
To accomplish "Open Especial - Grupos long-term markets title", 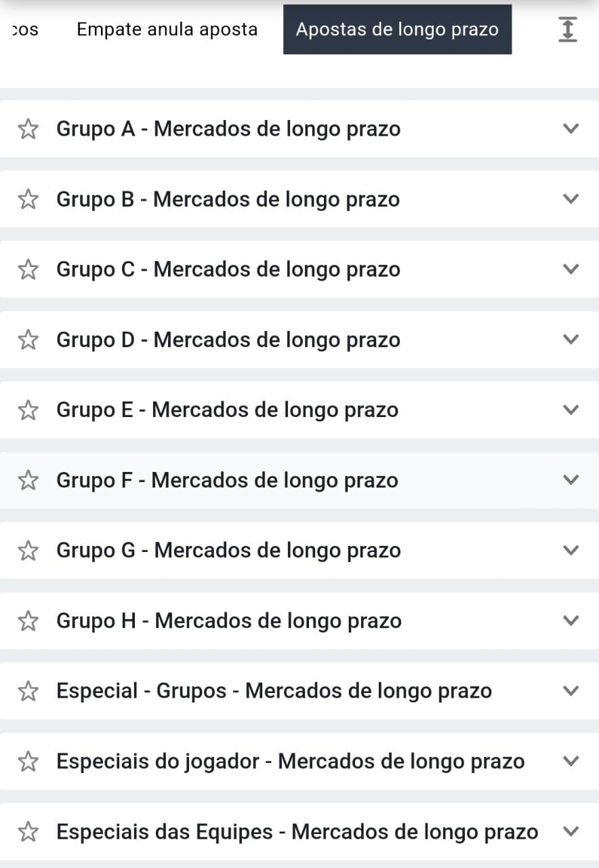I will pos(274,691).
